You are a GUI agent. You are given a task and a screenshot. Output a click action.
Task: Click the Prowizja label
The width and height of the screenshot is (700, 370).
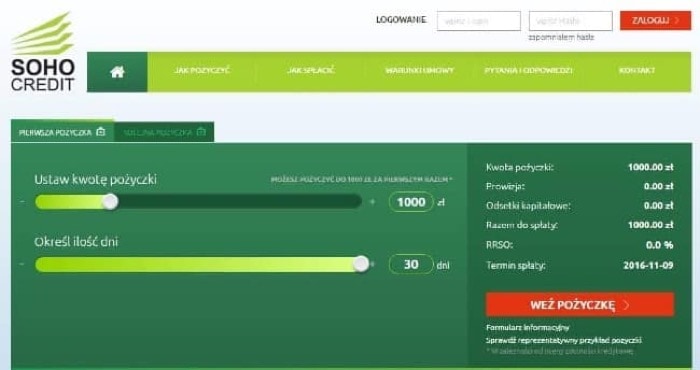[x=505, y=186]
